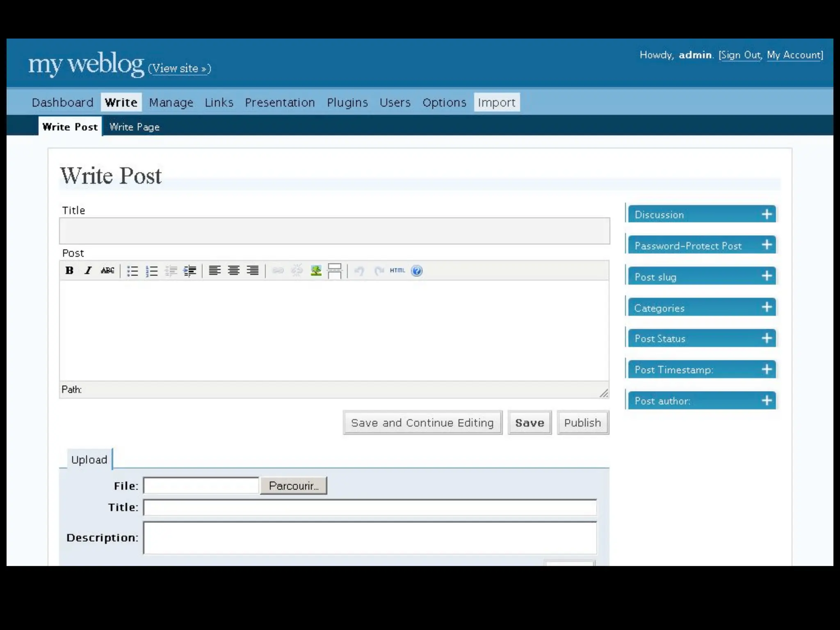The image size is (840, 630).
Task: Align the post text to the right
Action: 253,270
